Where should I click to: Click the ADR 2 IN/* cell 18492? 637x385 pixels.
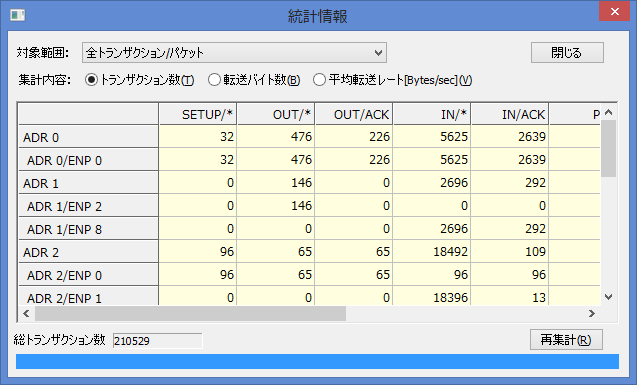pyautogui.click(x=432, y=251)
